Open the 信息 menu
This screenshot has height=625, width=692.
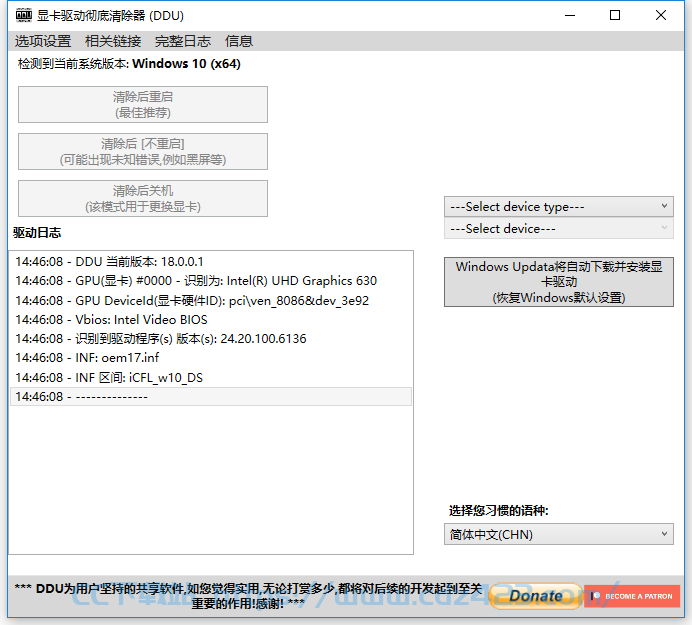coord(239,41)
